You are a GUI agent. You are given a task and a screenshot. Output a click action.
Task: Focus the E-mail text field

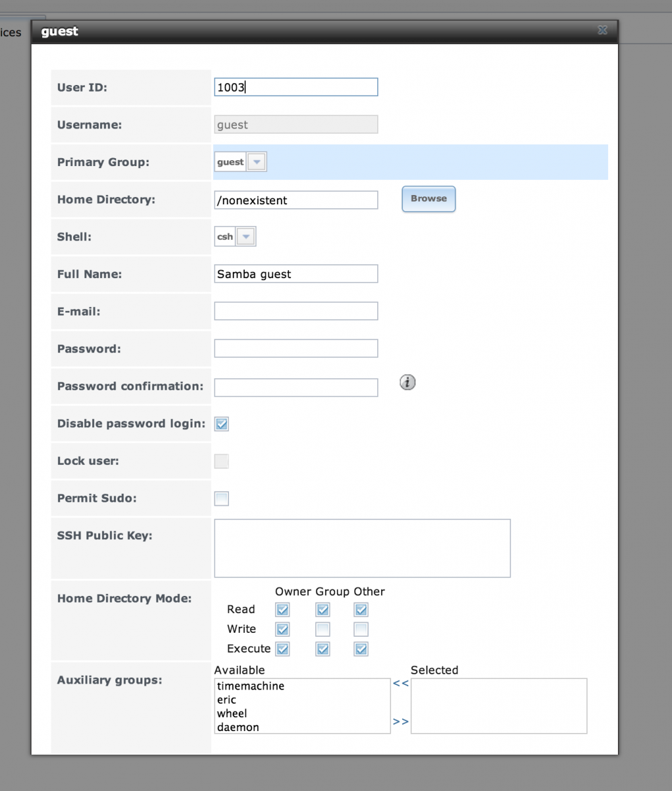[296, 311]
